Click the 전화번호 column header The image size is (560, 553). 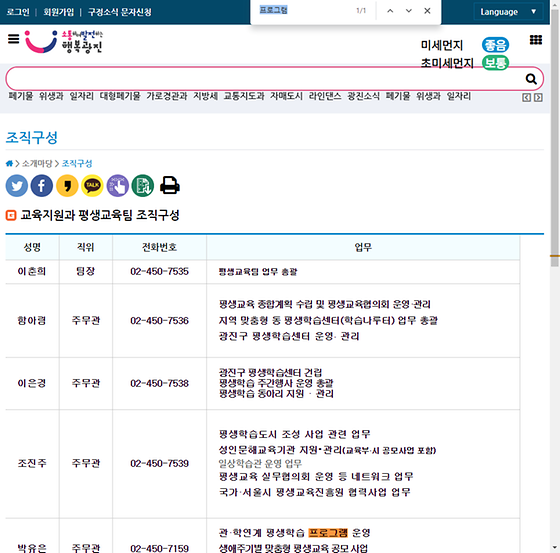point(159,247)
